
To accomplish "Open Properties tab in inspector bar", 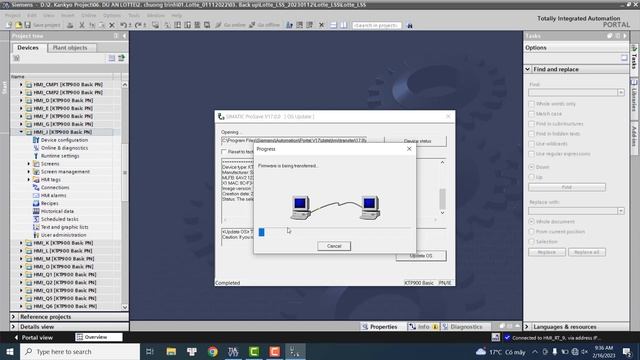I will click(x=380, y=327).
